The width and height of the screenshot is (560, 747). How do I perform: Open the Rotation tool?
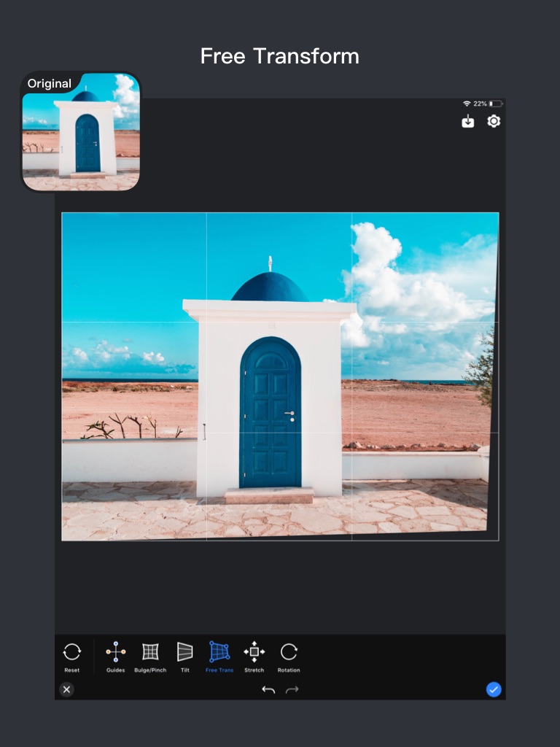pos(289,657)
